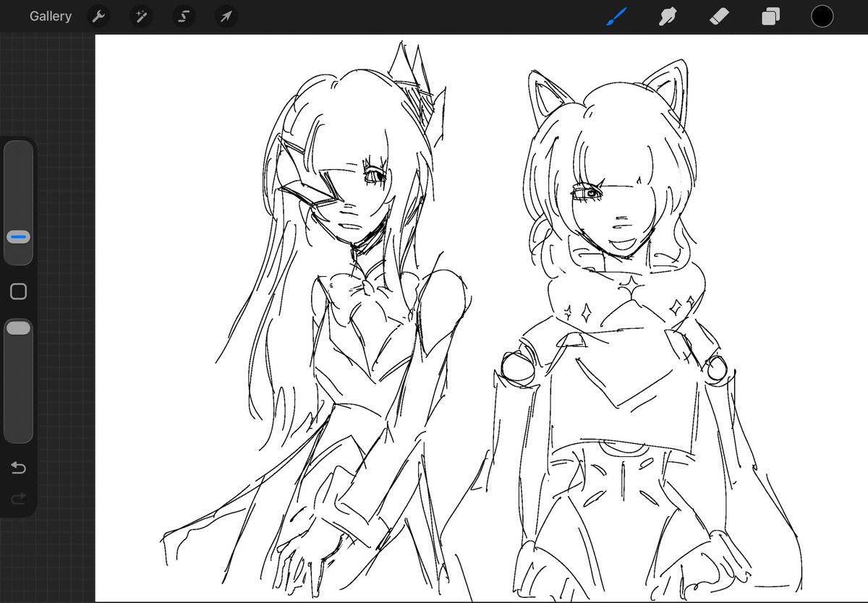
Task: Click the brush size slider handle
Action: pyautogui.click(x=18, y=237)
